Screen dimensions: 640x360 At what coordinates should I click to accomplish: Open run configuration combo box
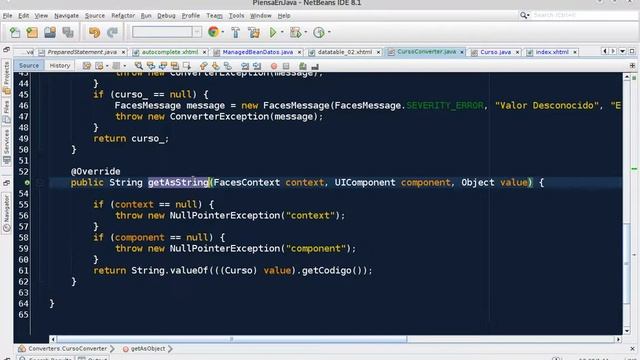pos(166,32)
